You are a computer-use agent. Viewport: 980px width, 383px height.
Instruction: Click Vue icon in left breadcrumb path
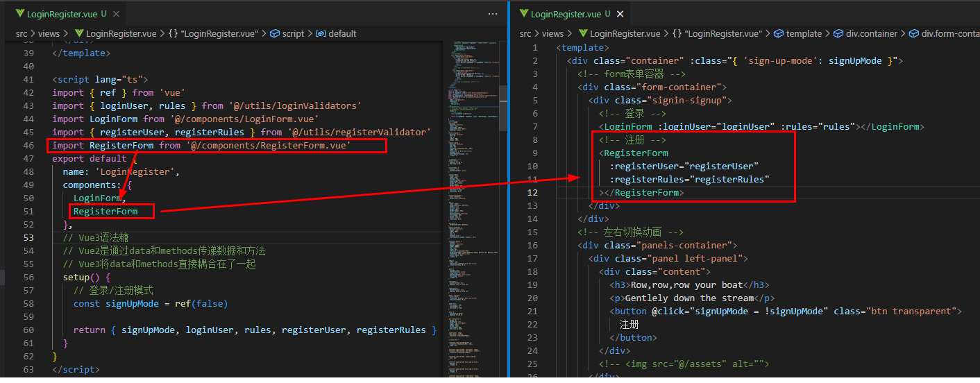[x=79, y=33]
